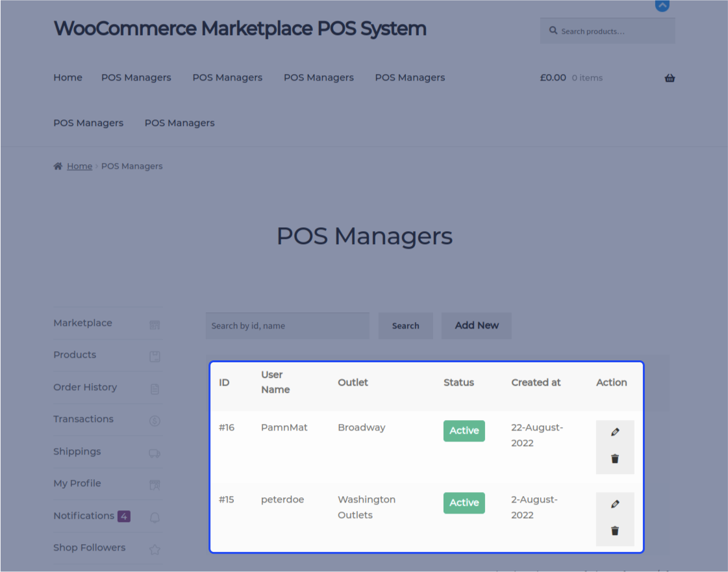Click the Action column header
This screenshot has height=572, width=728.
coord(612,382)
